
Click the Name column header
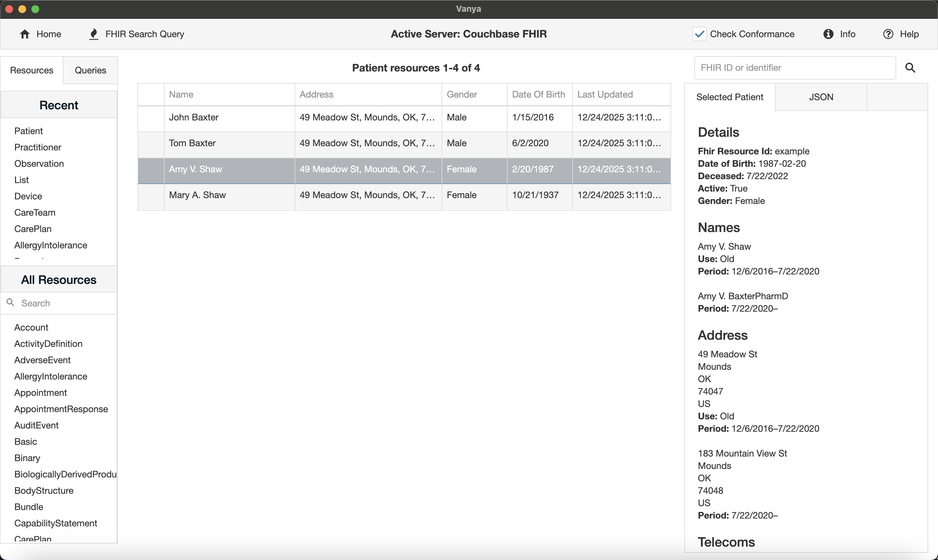pos(181,94)
